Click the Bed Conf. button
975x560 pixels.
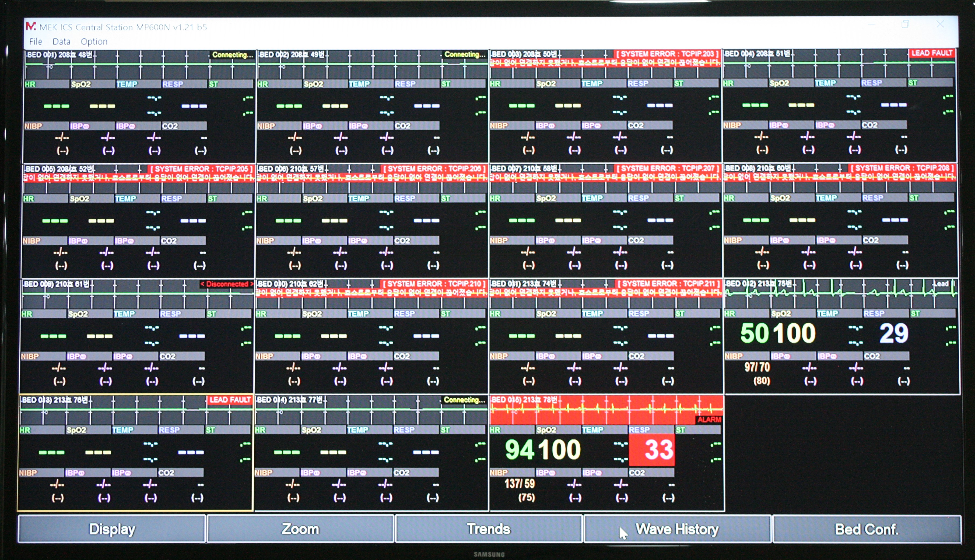(x=867, y=529)
